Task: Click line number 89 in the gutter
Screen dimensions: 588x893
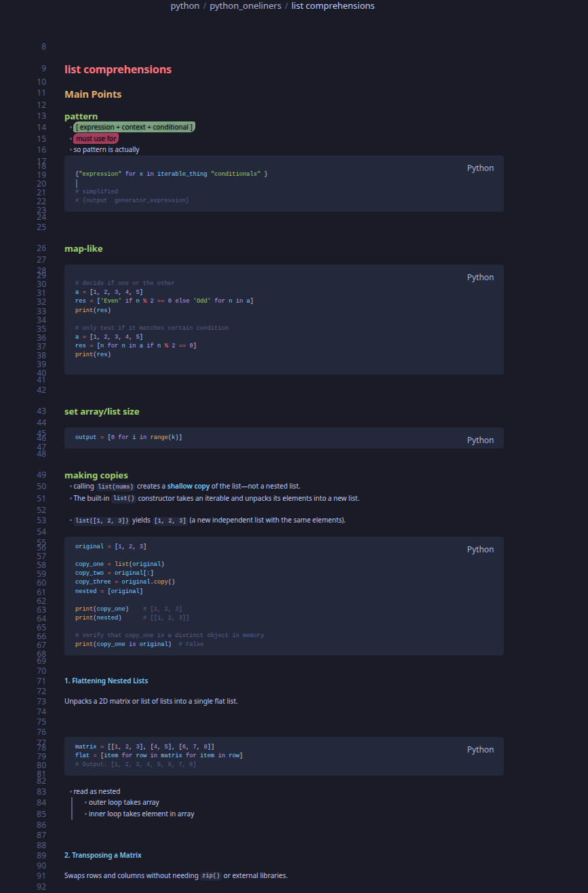Action: click(x=41, y=855)
